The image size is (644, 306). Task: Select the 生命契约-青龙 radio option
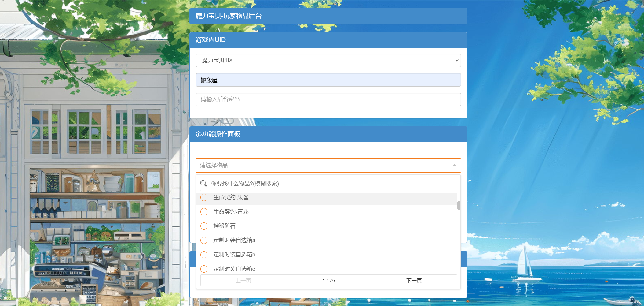(204, 212)
